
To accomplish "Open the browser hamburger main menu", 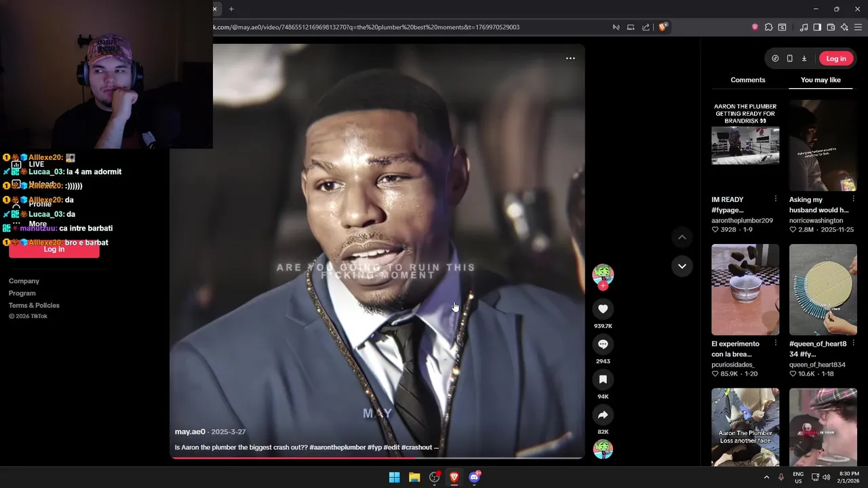I will pos(858,27).
